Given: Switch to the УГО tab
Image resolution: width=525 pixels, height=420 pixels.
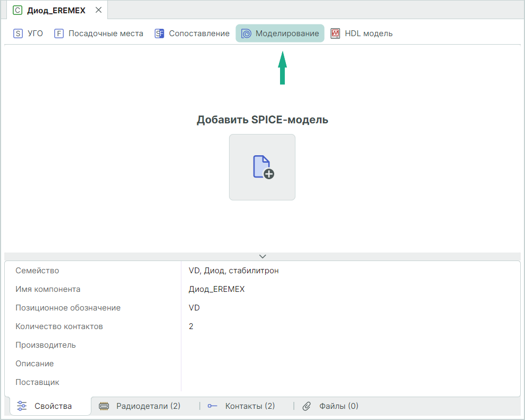Looking at the screenshot, I should pyautogui.click(x=28, y=33).
